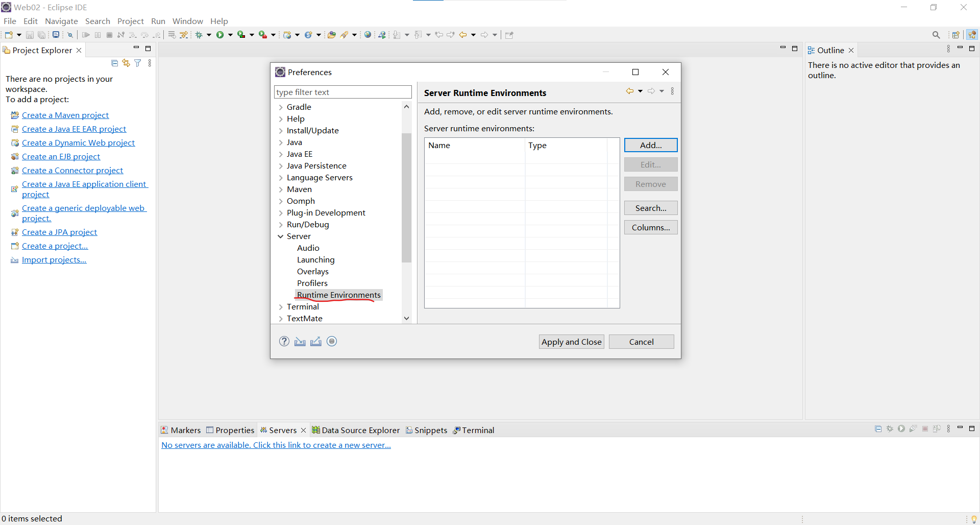Open the Project menu
The width and height of the screenshot is (980, 525).
tap(131, 21)
